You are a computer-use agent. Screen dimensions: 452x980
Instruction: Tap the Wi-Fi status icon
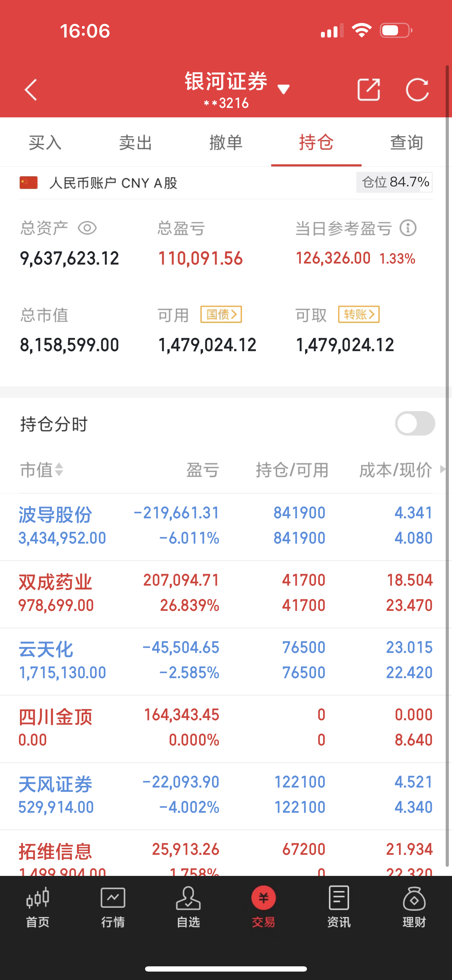[362, 30]
